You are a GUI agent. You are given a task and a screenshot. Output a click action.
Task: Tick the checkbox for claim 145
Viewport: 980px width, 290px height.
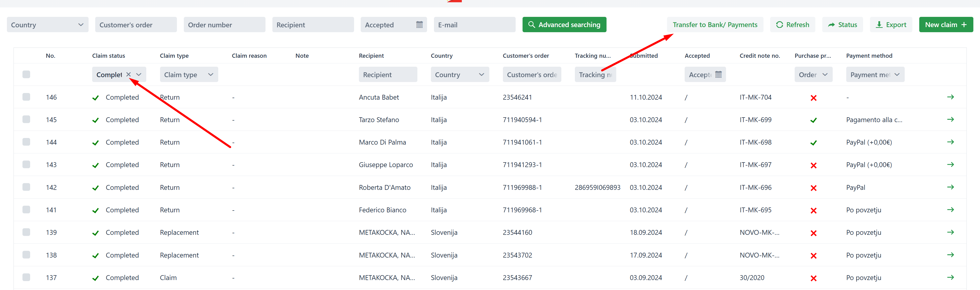[26, 120]
